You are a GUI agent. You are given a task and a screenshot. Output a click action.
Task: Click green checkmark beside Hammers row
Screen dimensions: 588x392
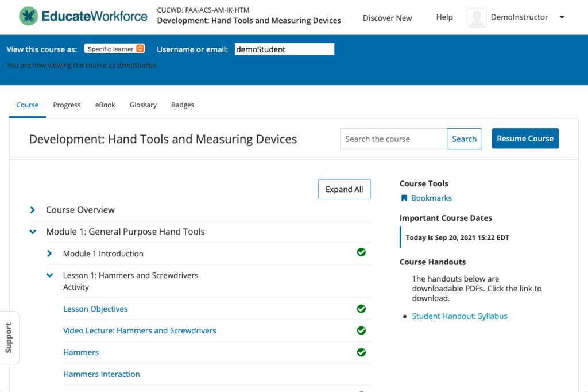[x=361, y=352]
